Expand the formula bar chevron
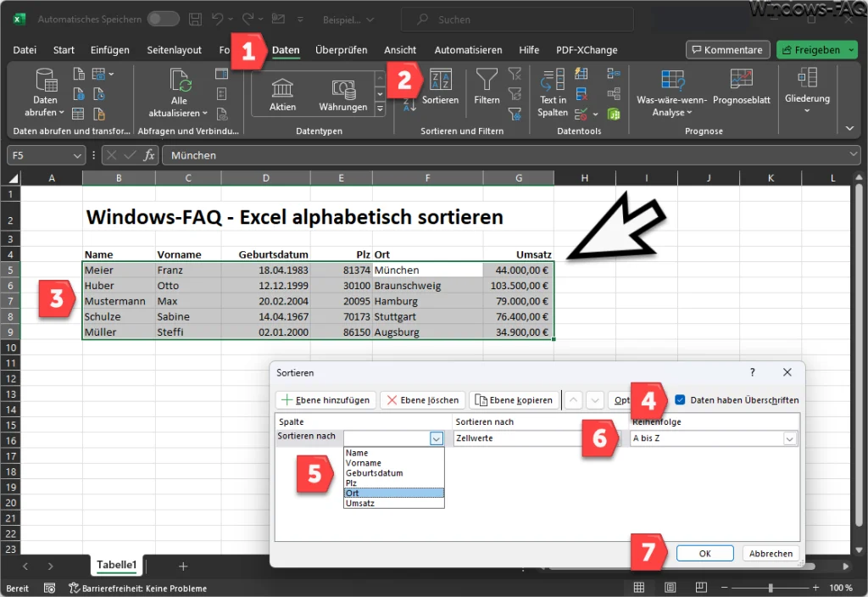 click(853, 154)
